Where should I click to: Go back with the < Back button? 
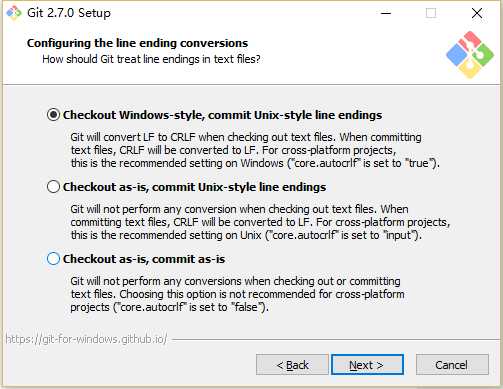pos(292,365)
